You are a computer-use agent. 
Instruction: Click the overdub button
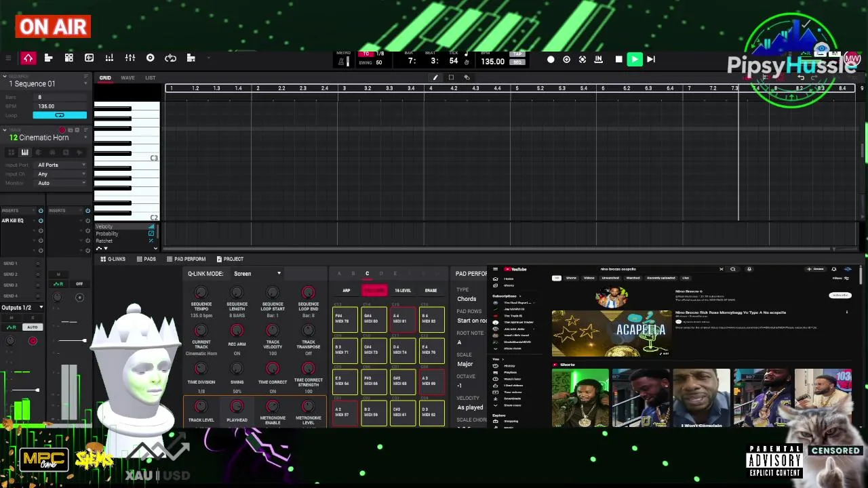(566, 60)
